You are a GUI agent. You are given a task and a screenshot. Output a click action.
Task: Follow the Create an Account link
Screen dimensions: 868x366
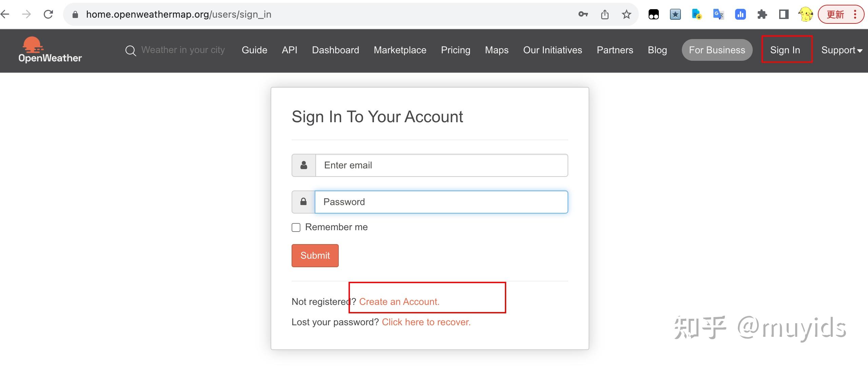click(399, 301)
